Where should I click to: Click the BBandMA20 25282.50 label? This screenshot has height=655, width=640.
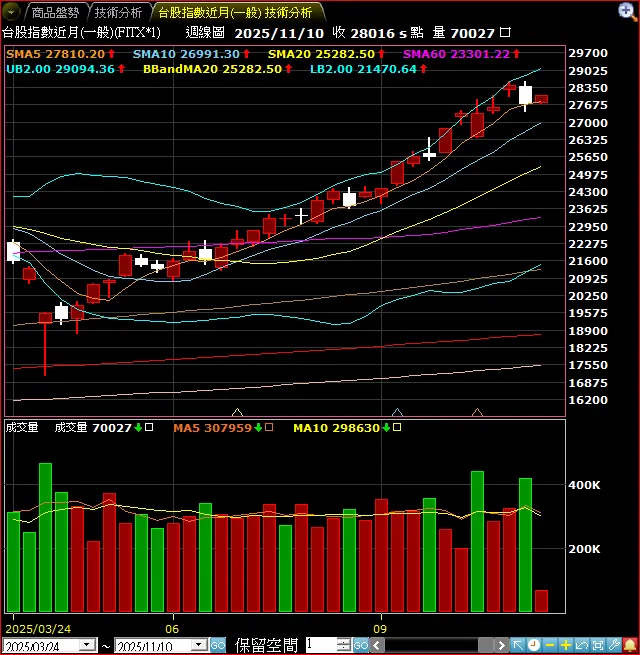pyautogui.click(x=212, y=69)
